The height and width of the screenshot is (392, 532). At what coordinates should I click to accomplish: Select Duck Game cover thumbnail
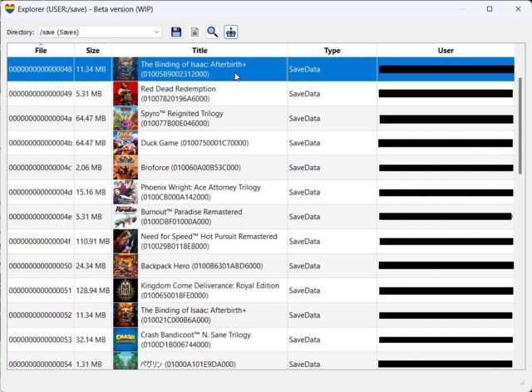126,143
